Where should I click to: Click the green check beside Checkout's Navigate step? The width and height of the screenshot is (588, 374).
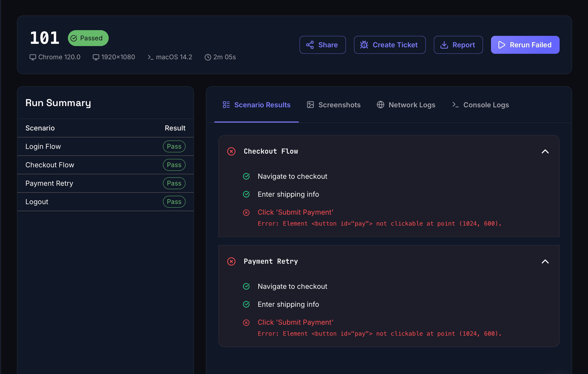click(246, 176)
